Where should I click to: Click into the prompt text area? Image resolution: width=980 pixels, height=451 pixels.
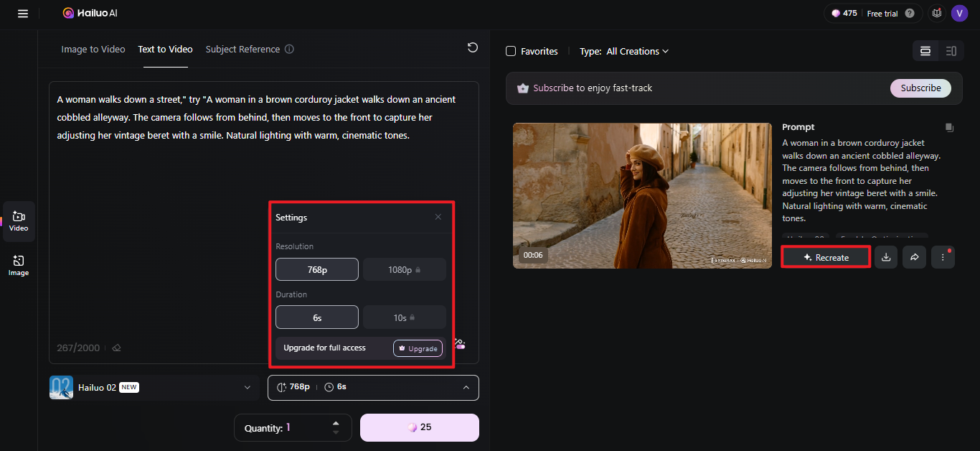264,223
